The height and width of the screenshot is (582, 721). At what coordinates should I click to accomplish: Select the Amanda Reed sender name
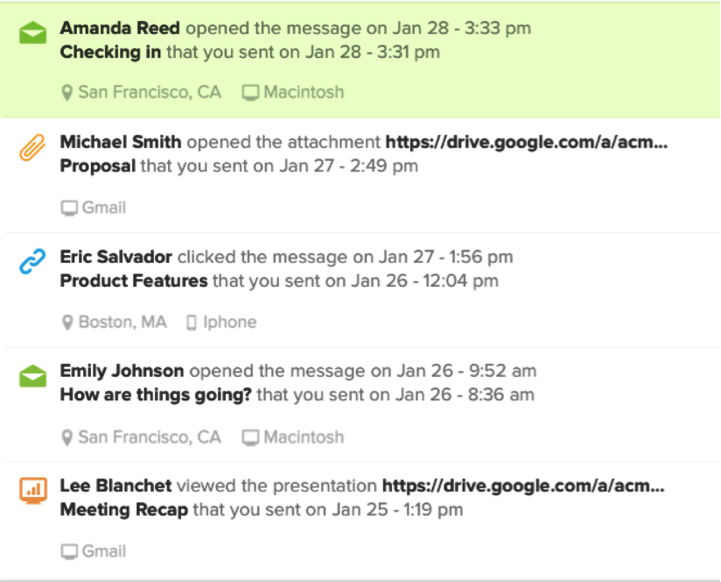(120, 28)
